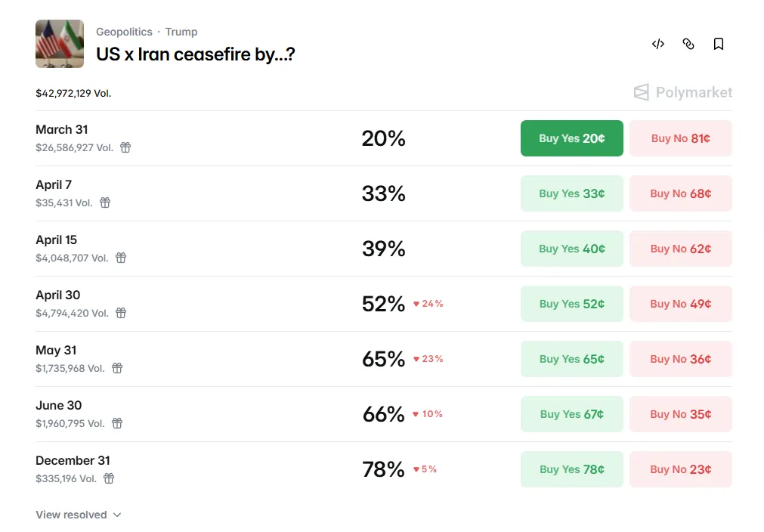Open the Trump tag link
The width and height of the screenshot is (764, 532).
pyautogui.click(x=181, y=32)
